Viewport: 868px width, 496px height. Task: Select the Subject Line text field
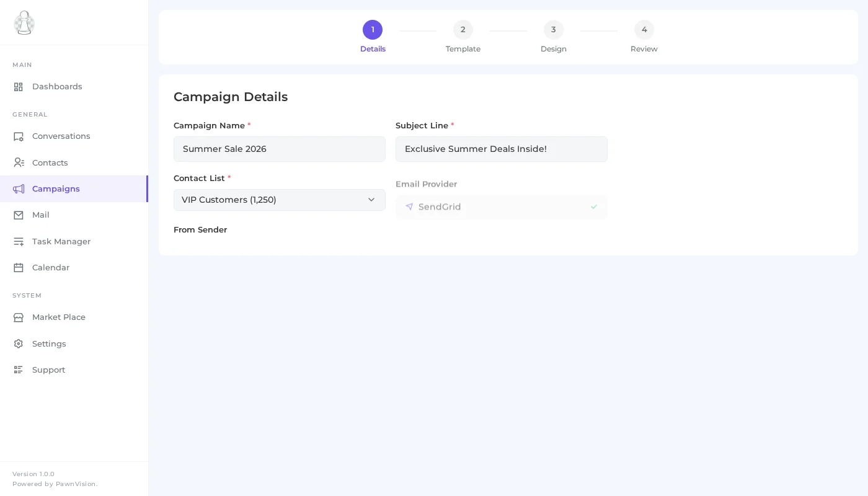(x=502, y=149)
